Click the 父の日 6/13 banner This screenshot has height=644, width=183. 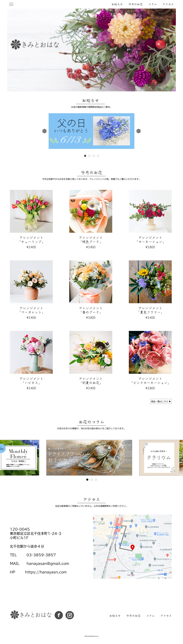(91, 131)
